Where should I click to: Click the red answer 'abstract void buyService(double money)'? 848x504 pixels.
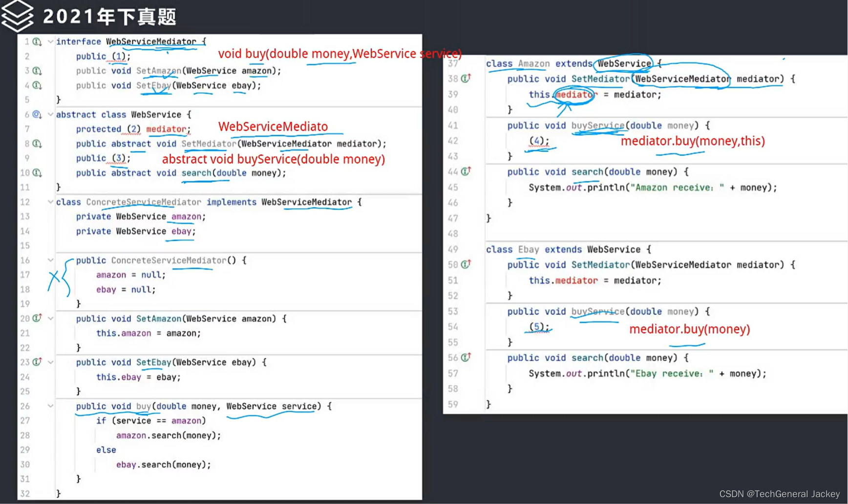pos(274,159)
